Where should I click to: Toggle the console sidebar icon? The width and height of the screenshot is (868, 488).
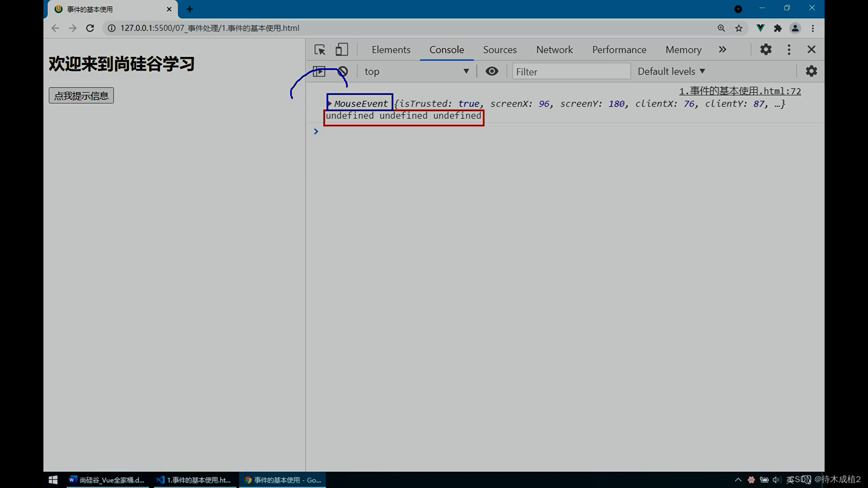[319, 71]
